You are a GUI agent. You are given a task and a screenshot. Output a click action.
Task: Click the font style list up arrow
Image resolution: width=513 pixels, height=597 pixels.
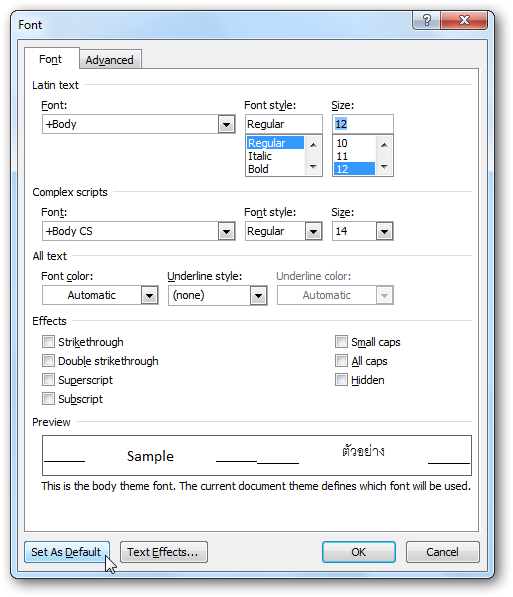(x=313, y=145)
